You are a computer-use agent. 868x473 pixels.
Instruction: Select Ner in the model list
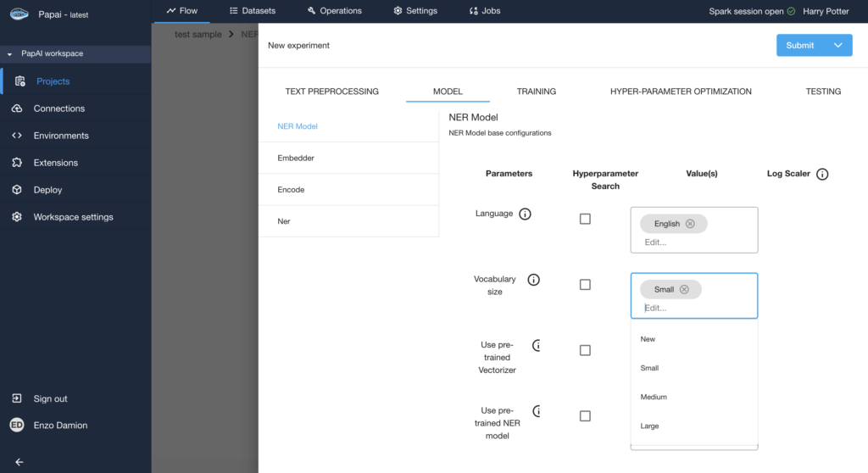click(x=348, y=221)
